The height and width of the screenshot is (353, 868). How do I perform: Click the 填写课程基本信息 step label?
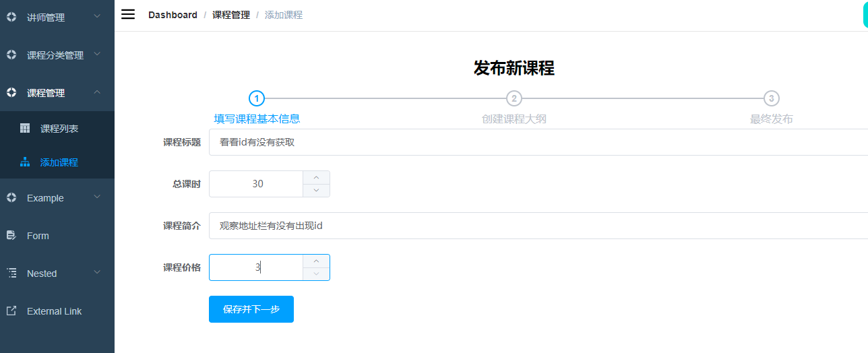click(257, 119)
